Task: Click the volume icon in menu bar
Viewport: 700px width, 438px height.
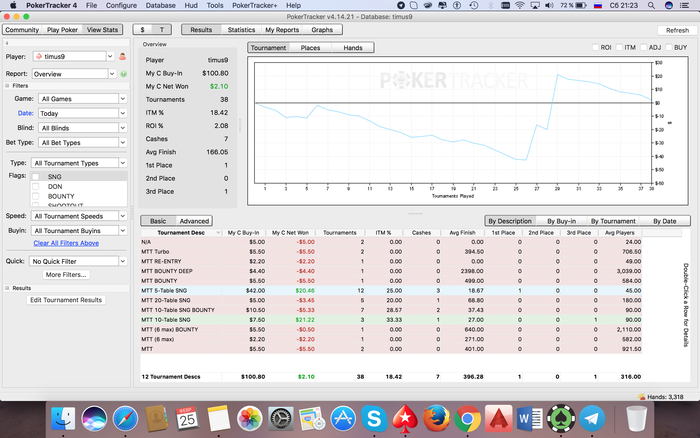Action: point(550,5)
